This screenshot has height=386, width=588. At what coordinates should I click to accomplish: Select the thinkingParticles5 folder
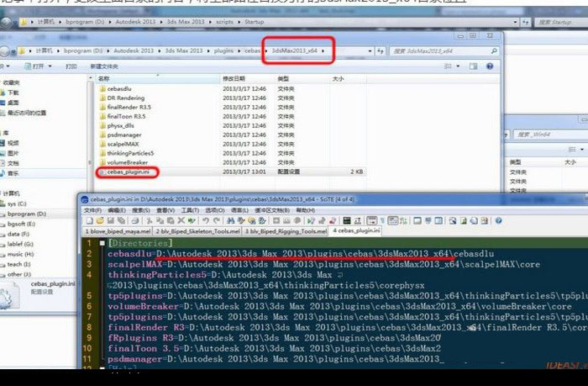click(130, 153)
